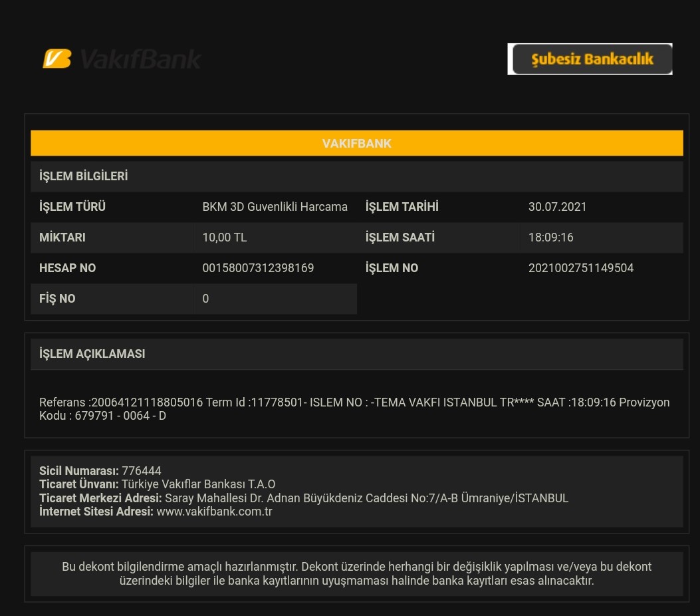Click the Ticaret Ünvanı line
700x616 pixels.
click(157, 484)
